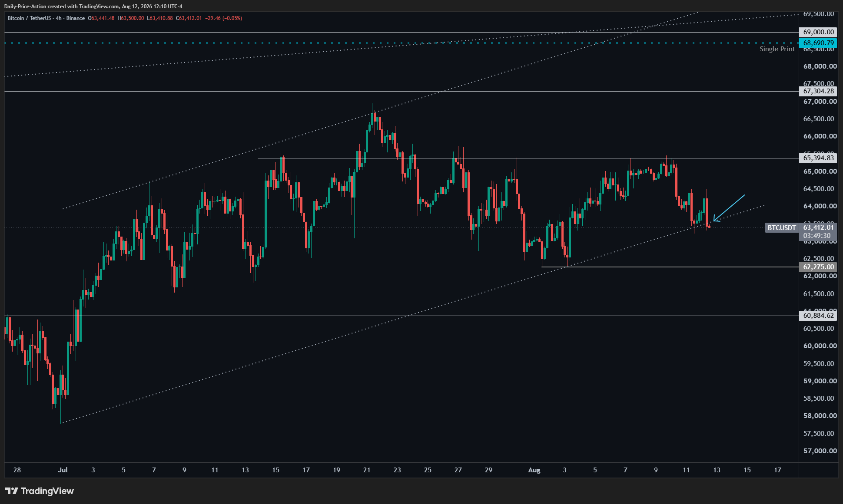The image size is (843, 504).
Task: Click the High value H63,500.00
Action: (x=130, y=18)
